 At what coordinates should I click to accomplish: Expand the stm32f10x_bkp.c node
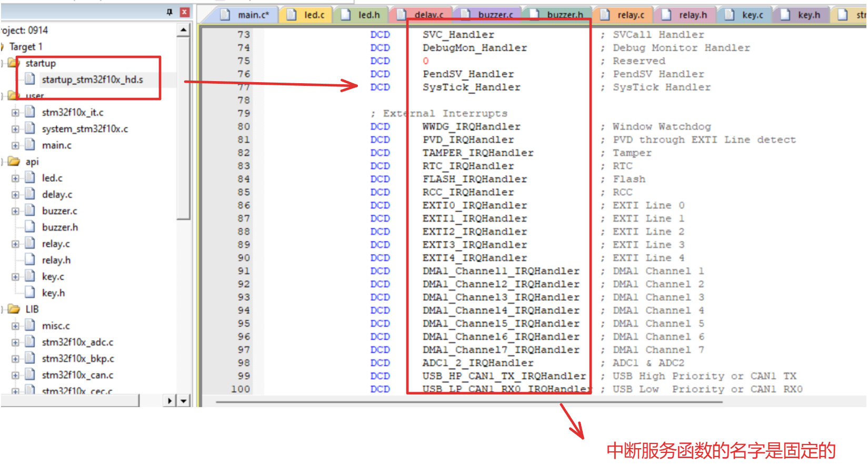point(15,359)
